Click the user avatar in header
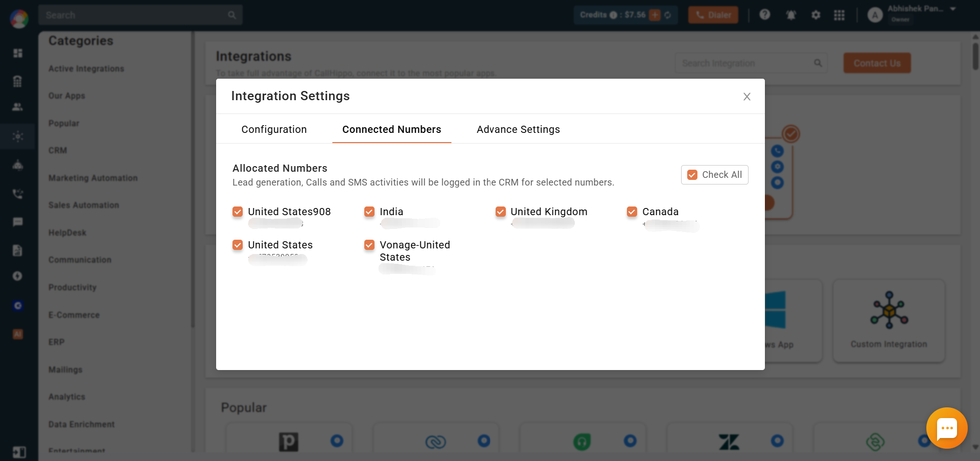Screen dimensions: 980x461 [875, 15]
